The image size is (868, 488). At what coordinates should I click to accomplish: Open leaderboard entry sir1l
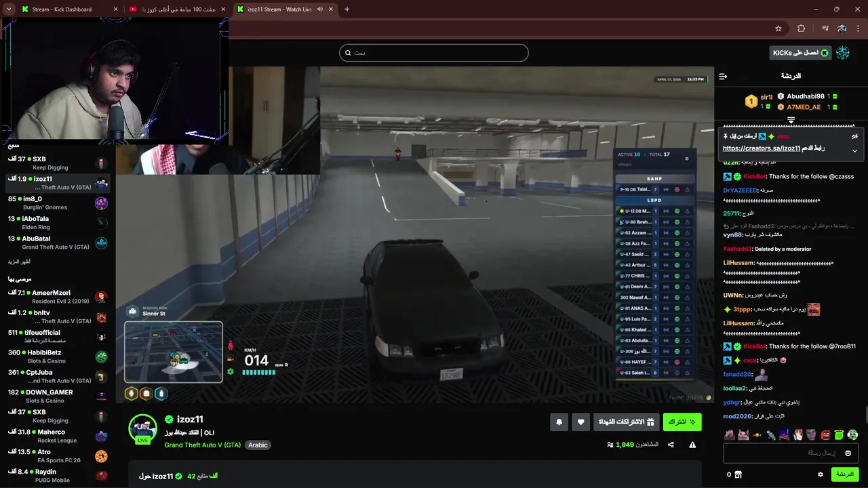(x=766, y=97)
